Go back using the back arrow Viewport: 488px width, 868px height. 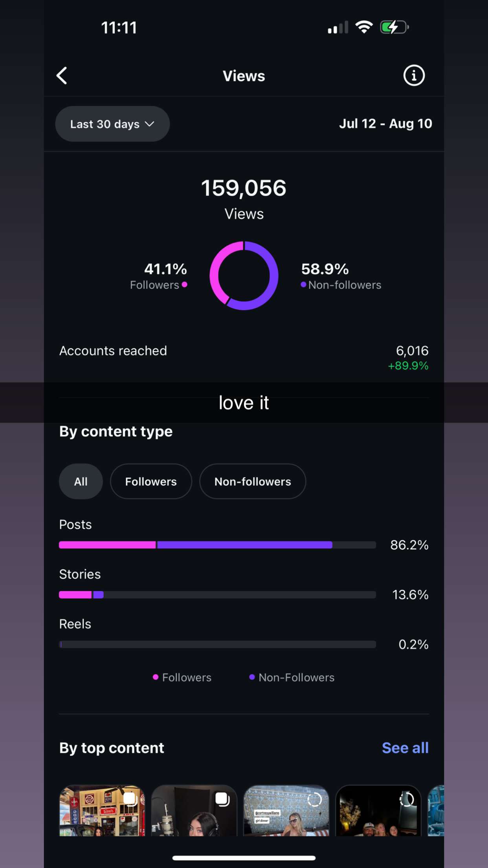(62, 75)
